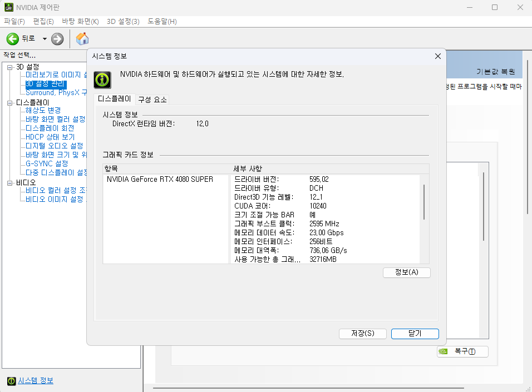
Task: Click the CUDA 코어 value 10240
Action: [318, 206]
